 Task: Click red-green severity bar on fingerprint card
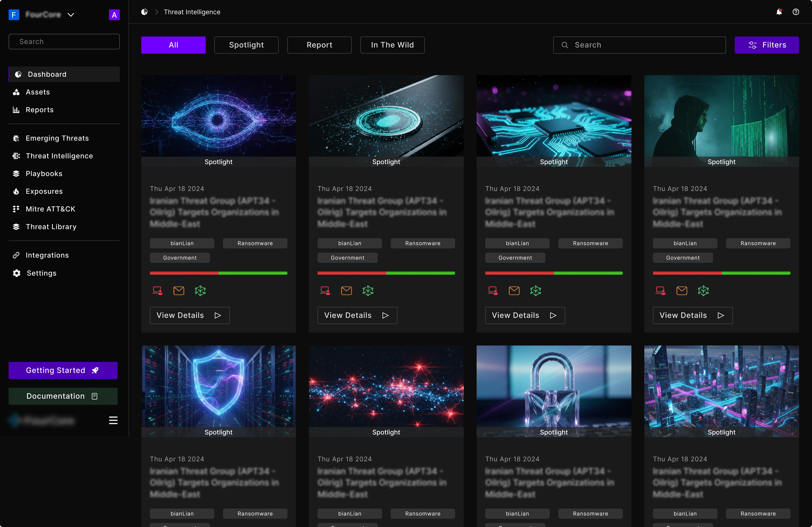386,273
